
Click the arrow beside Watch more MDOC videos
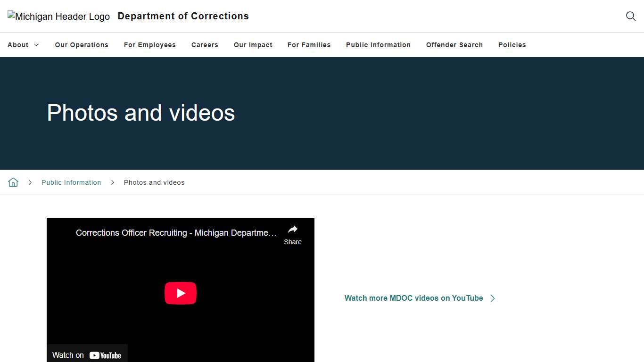[x=493, y=298]
